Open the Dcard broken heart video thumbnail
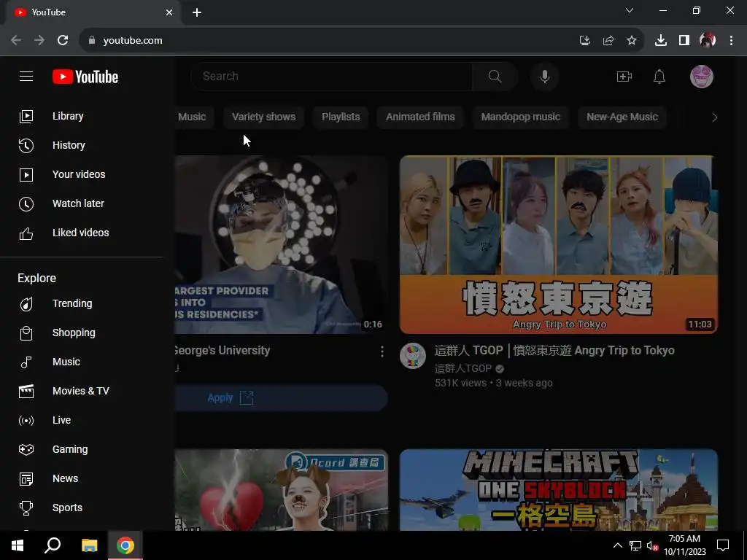The height and width of the screenshot is (560, 747). 281,489
